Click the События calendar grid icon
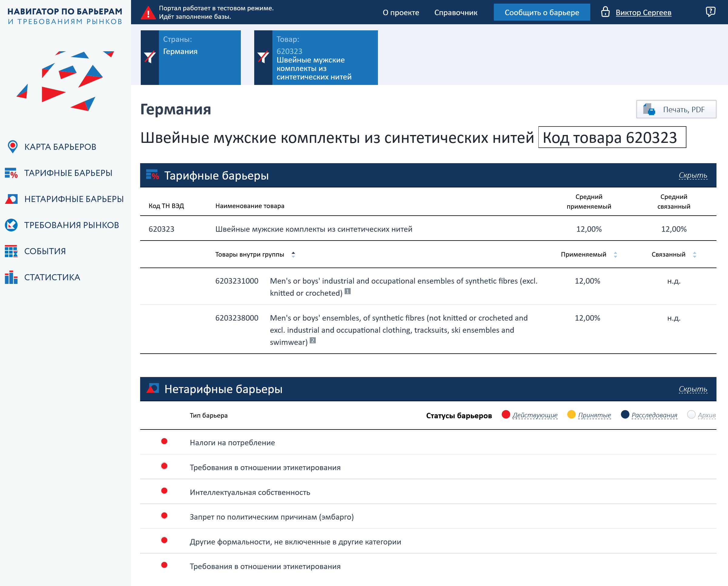The image size is (728, 586). 11,251
